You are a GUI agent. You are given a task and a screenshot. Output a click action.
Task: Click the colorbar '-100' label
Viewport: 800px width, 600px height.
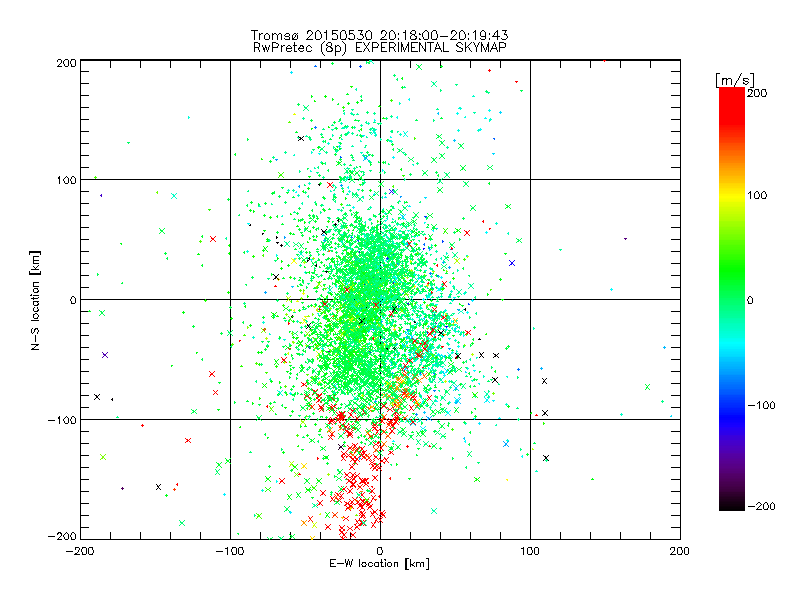pyautogui.click(x=761, y=405)
